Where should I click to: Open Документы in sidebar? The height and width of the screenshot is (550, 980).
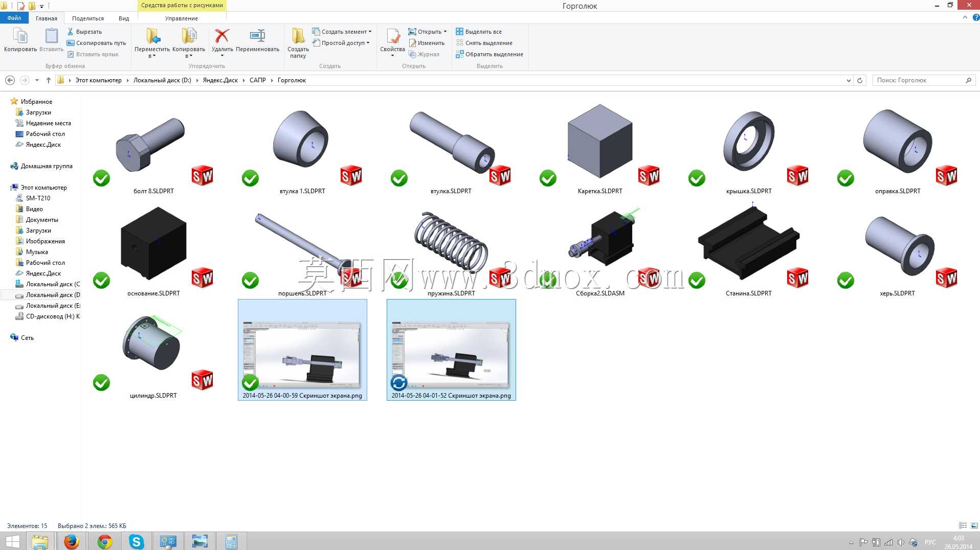(x=42, y=220)
